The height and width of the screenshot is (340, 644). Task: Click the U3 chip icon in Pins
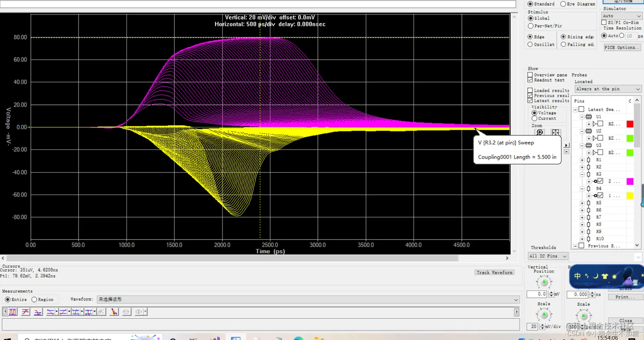click(589, 145)
